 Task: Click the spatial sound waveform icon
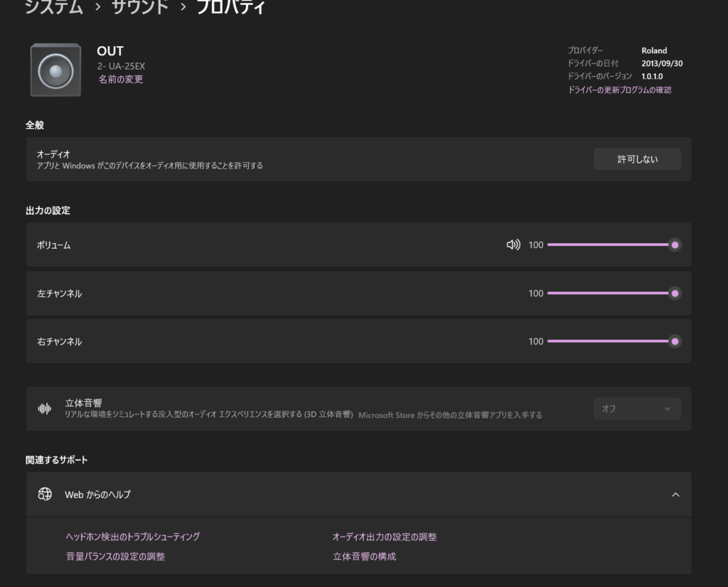point(45,409)
